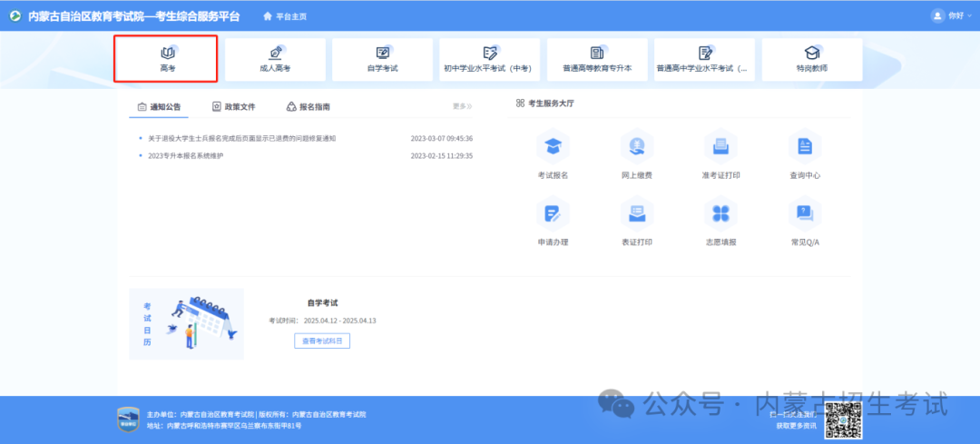Screen dimensions: 980x444
Task: Click the 查看考试科目 button
Action: [x=322, y=340]
